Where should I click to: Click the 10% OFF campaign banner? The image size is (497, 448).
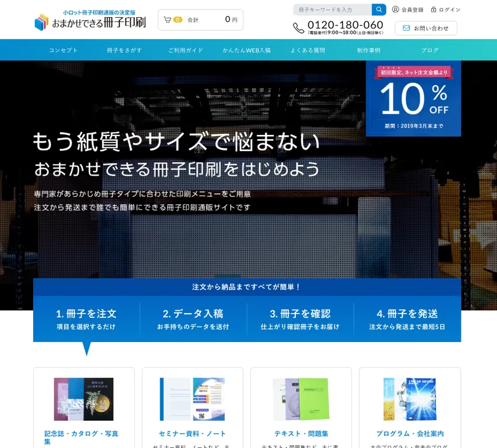(414, 99)
